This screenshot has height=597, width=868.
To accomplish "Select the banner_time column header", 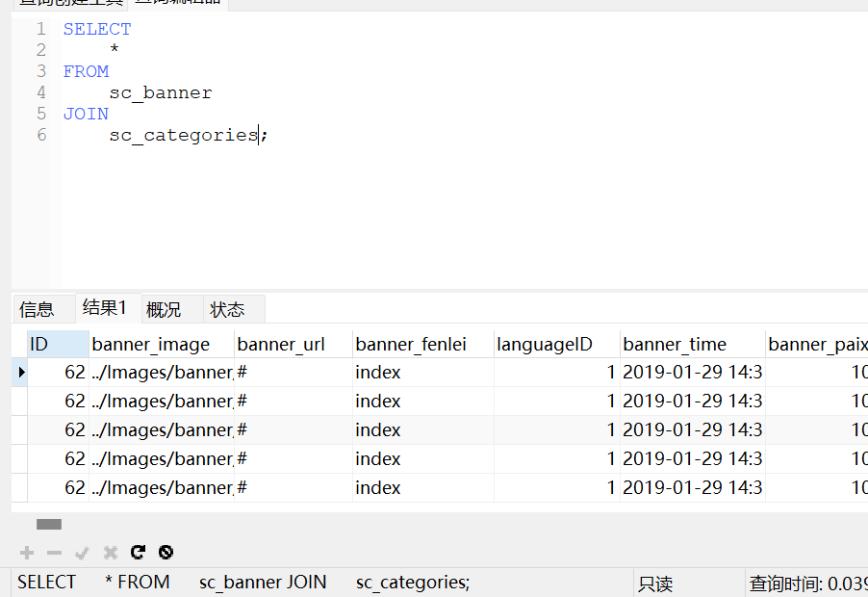I will pos(675,345).
